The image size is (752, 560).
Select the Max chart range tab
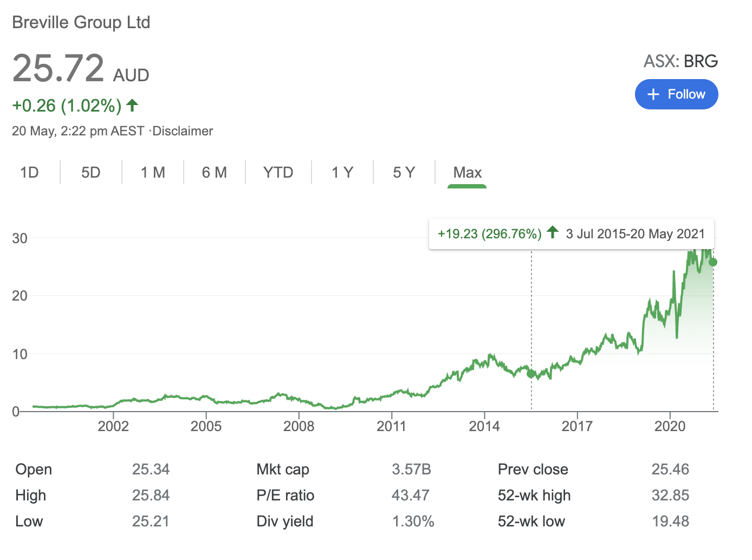[x=467, y=173]
